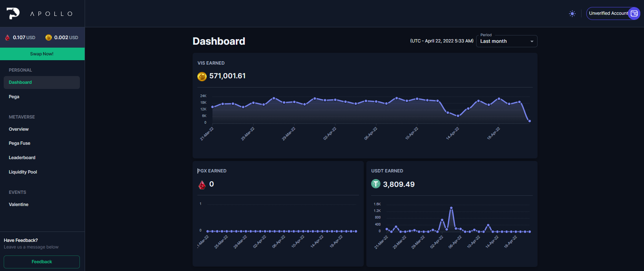Click the USDT Earned Tether icon
This screenshot has width=644, height=271.
coord(376,183)
